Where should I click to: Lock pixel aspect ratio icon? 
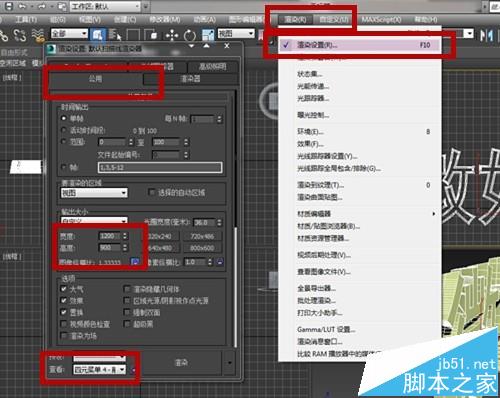[x=220, y=262]
